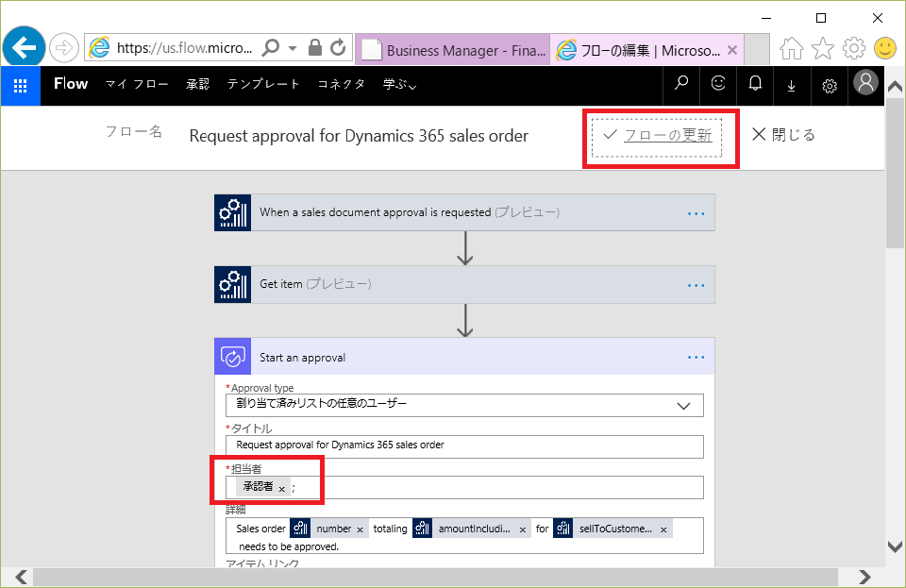The height and width of the screenshot is (588, 906).
Task: Open the Get item step ellipsis menu
Action: [x=696, y=285]
